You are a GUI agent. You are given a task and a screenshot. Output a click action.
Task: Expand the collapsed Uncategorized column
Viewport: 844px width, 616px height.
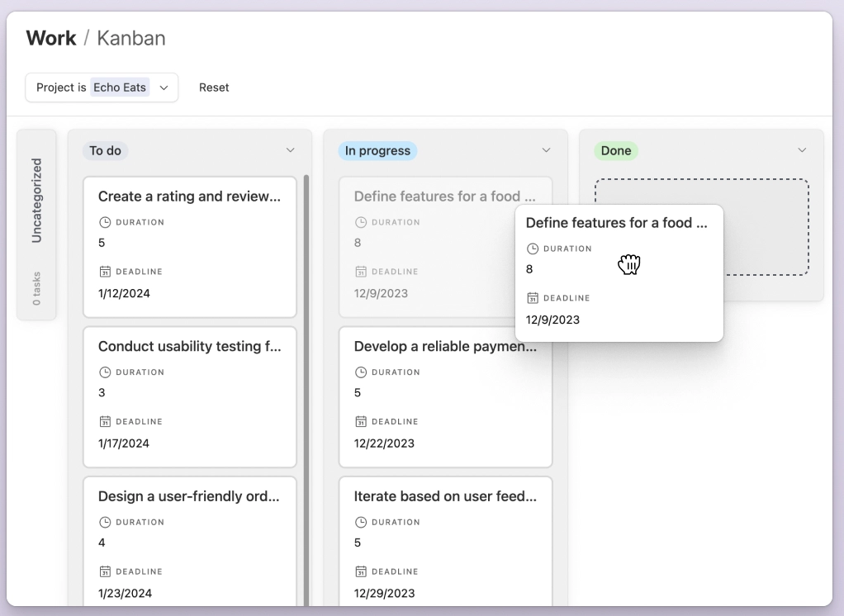coord(36,224)
